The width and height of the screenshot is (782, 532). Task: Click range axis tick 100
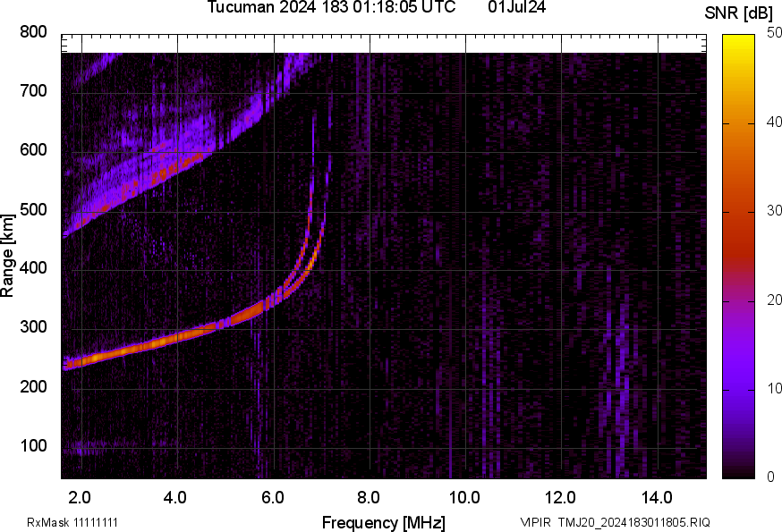[33, 445]
